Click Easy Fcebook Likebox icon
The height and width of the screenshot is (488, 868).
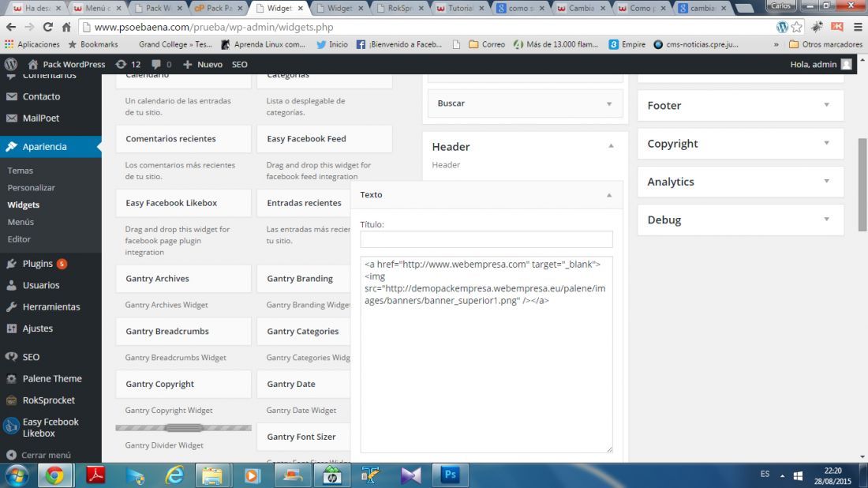coord(12,426)
